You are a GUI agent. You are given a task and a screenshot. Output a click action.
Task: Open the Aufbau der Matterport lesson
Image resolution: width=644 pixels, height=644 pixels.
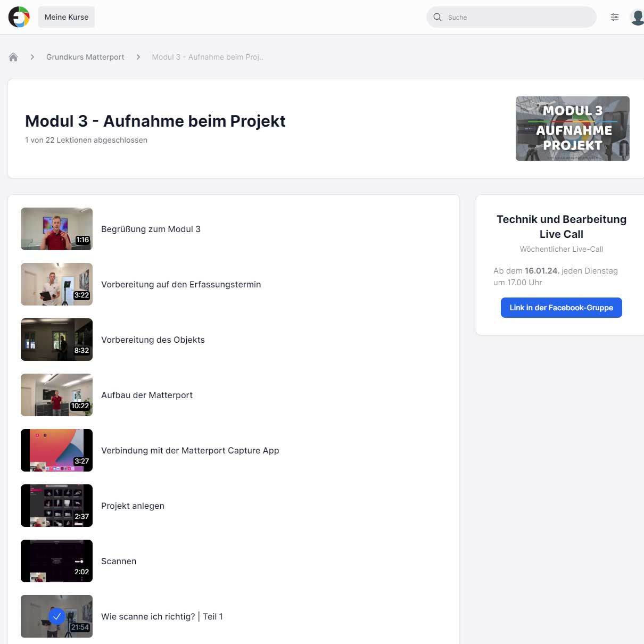coord(147,395)
